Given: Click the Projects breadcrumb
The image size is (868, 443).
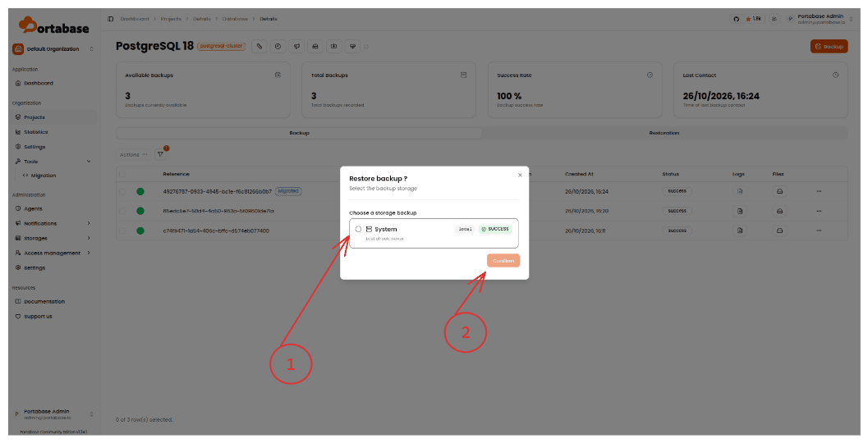Looking at the screenshot, I should 171,19.
